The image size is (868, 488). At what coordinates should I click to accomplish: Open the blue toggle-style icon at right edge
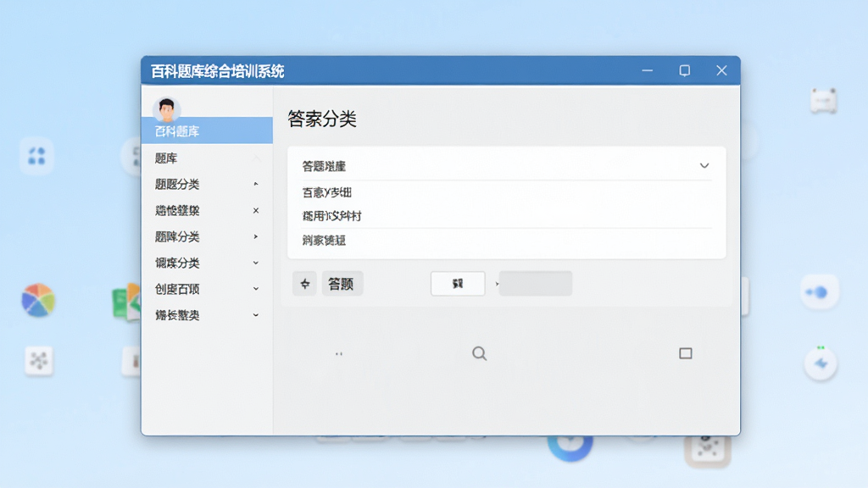coord(820,291)
